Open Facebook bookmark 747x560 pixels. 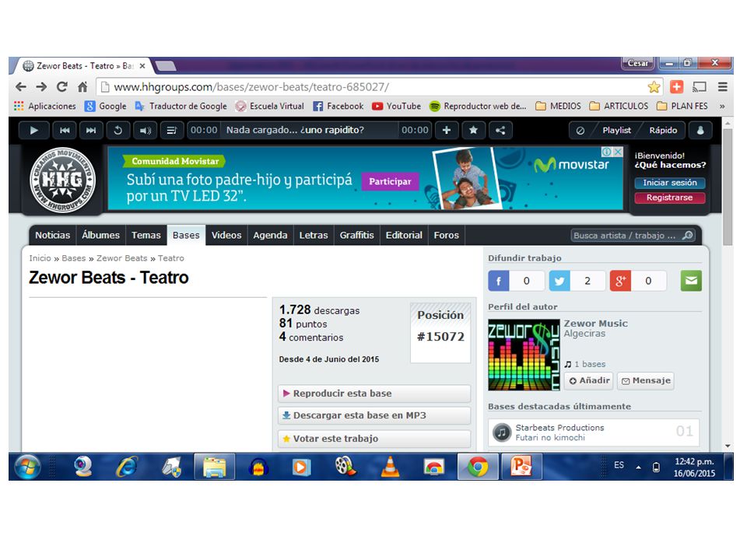pos(338,107)
